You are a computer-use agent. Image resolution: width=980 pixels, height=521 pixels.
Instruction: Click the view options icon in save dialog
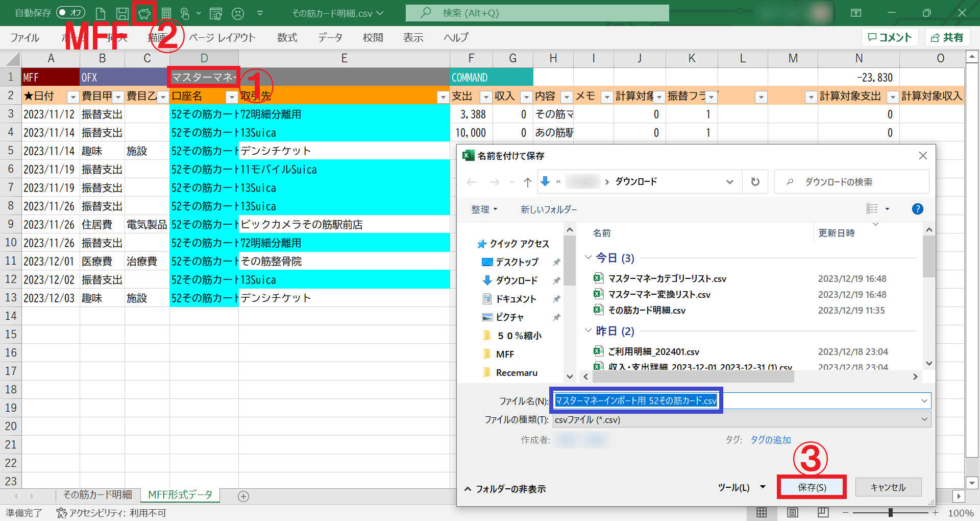872,208
